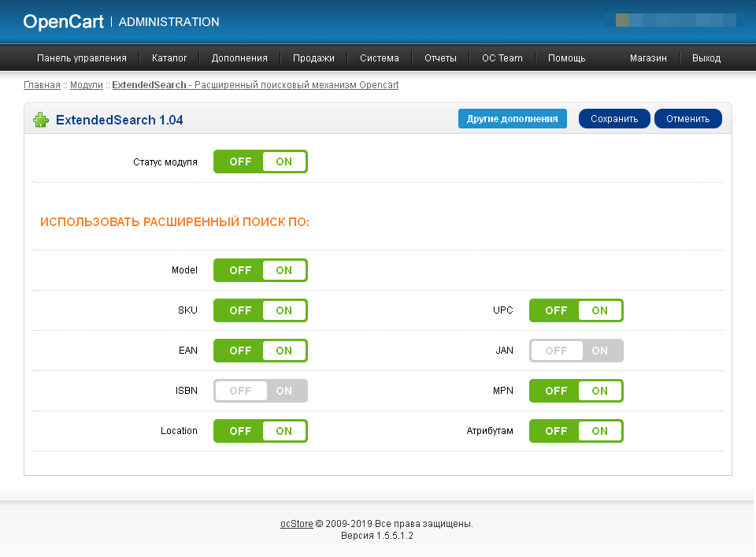Click the Версия 1.5.5.1.2 text
The width and height of the screenshot is (756, 557).
[x=377, y=536]
